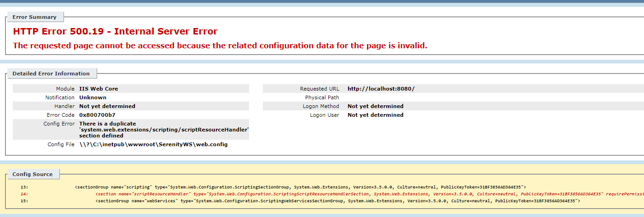Select the Notification value "Unknown"

click(x=93, y=97)
